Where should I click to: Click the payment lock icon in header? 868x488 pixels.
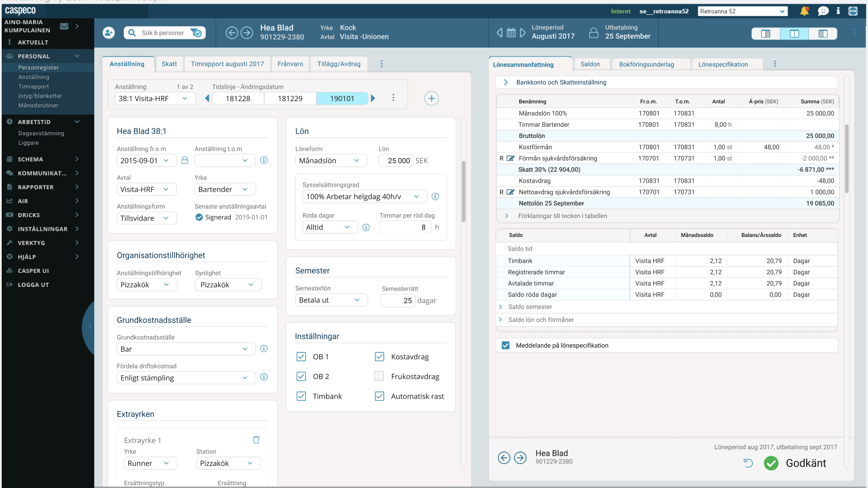593,33
